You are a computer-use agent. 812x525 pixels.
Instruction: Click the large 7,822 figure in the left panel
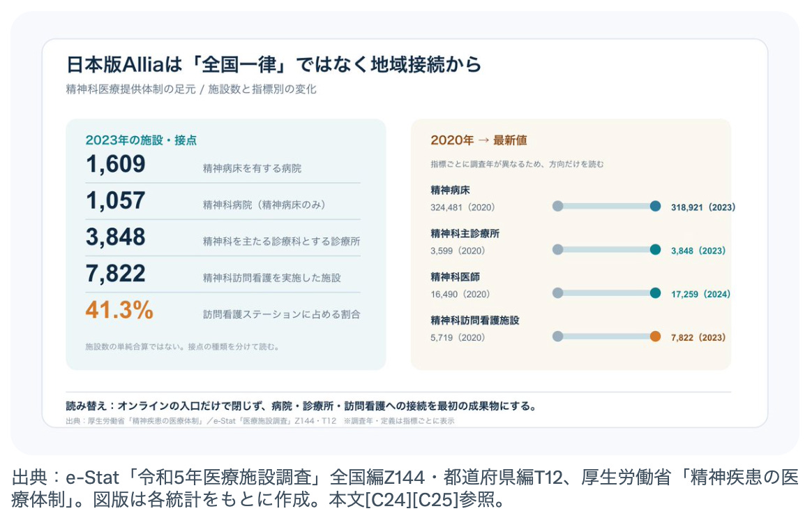coord(116,273)
